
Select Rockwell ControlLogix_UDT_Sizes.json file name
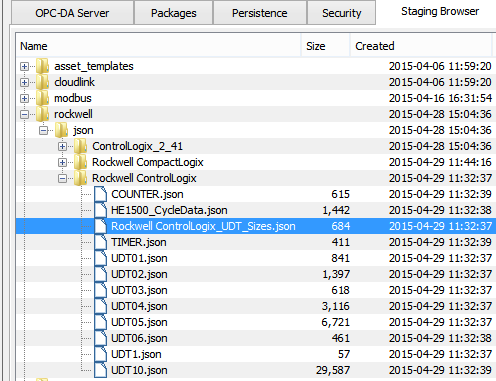(x=203, y=226)
